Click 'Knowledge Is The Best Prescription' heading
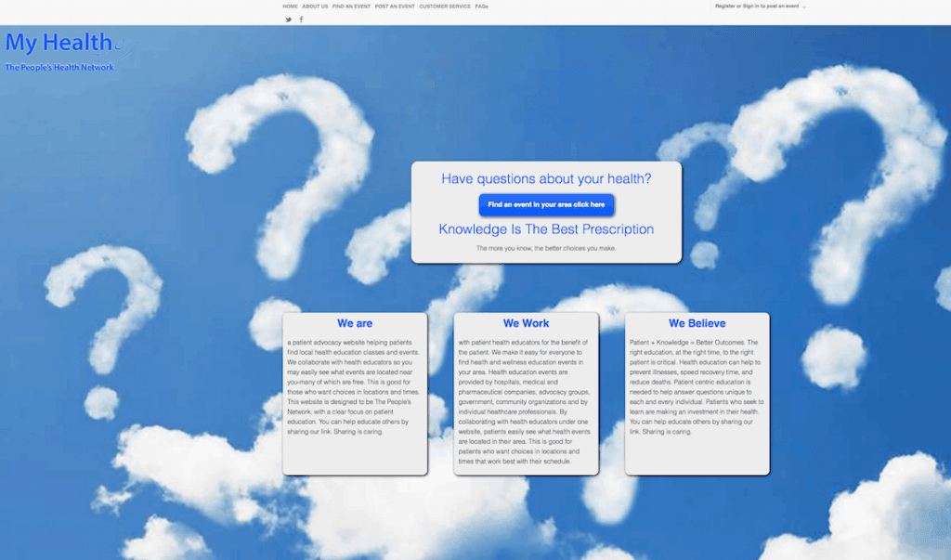 (546, 229)
